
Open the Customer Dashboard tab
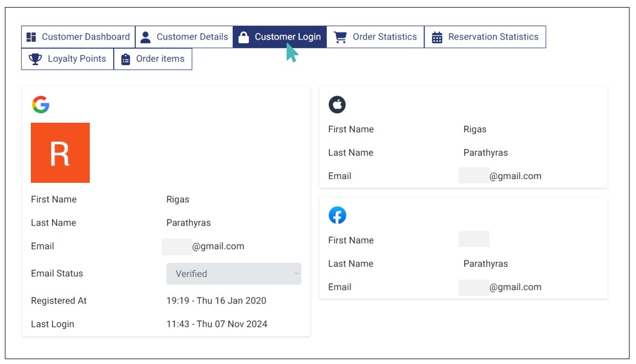pos(78,37)
